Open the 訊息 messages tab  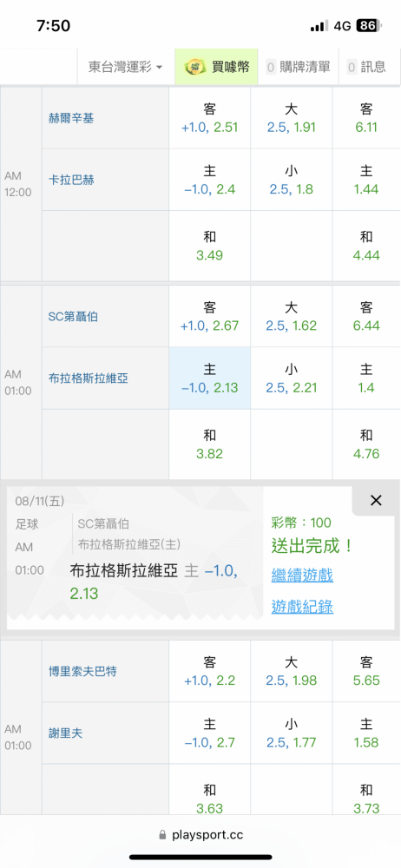(x=366, y=67)
